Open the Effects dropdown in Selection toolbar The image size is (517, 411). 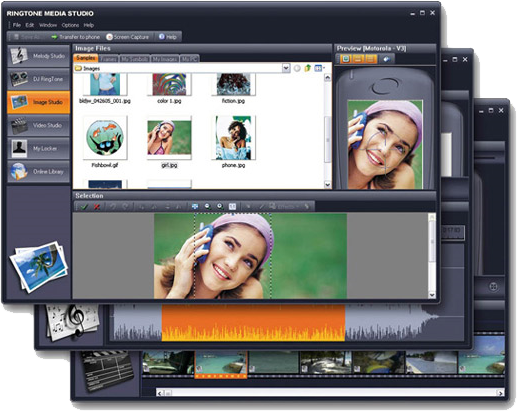pyautogui.click(x=284, y=207)
